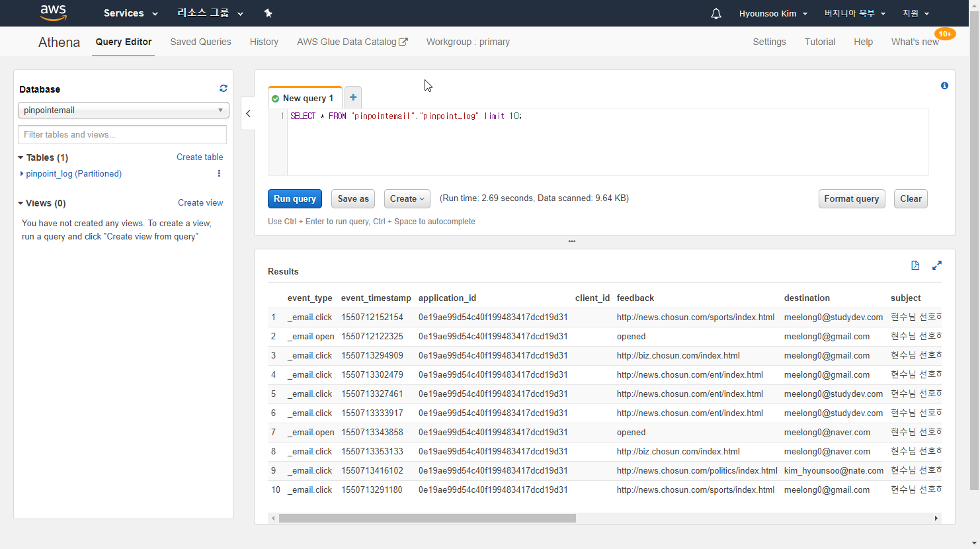980x549 pixels.
Task: Click timestamp 1550712152154 cell
Action: pos(372,317)
